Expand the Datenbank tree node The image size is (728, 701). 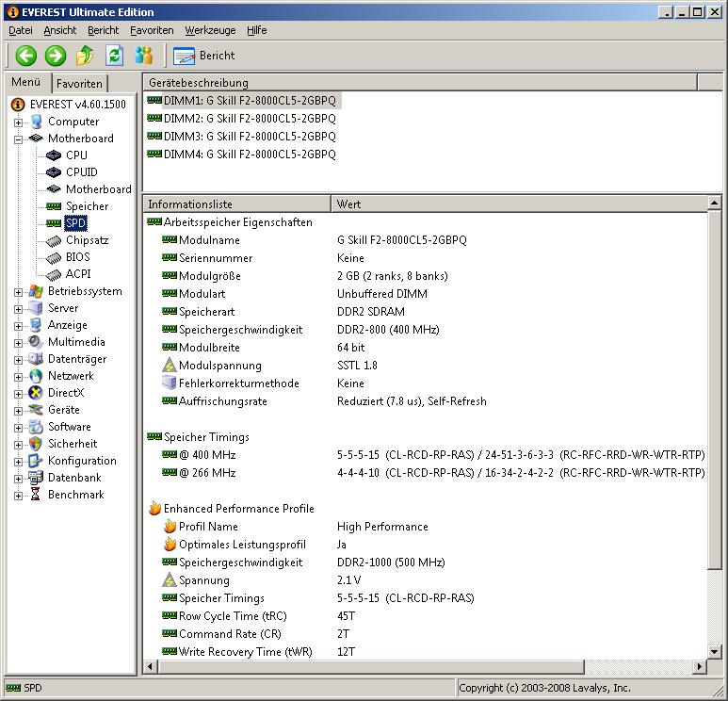click(x=18, y=479)
